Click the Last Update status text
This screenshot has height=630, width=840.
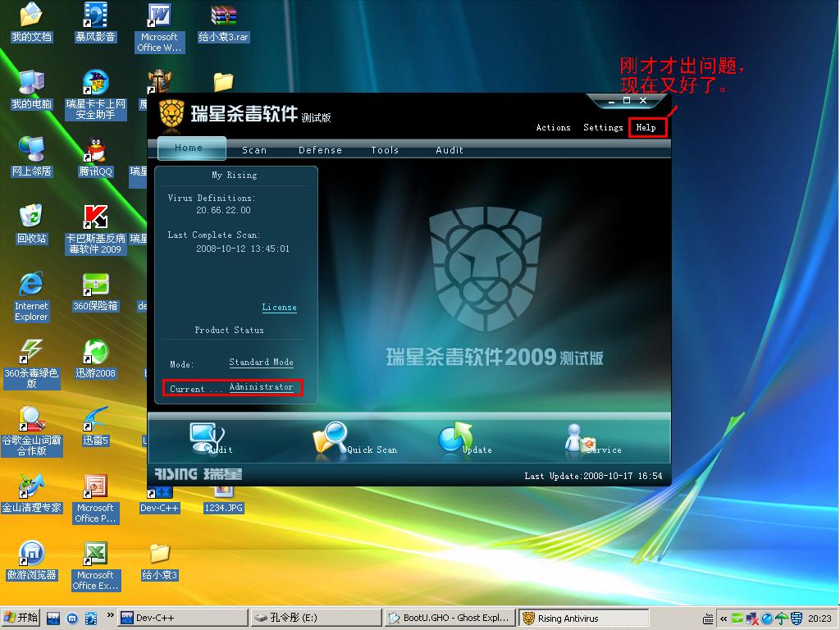[x=593, y=476]
